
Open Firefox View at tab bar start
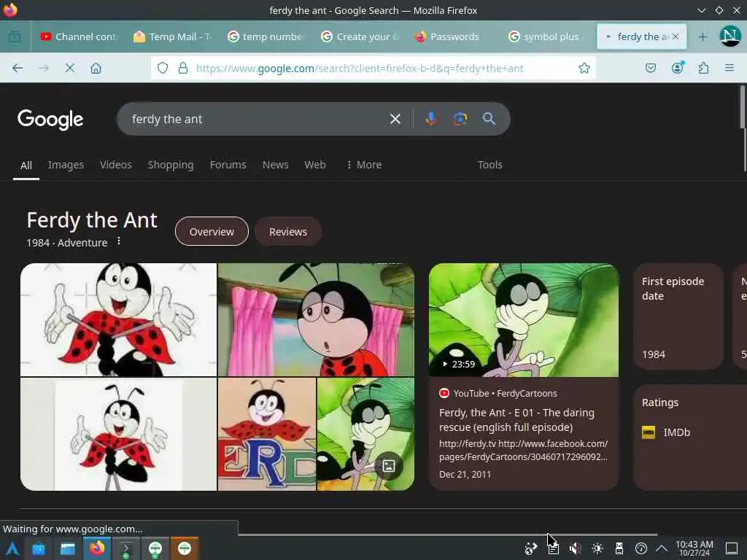[15, 36]
